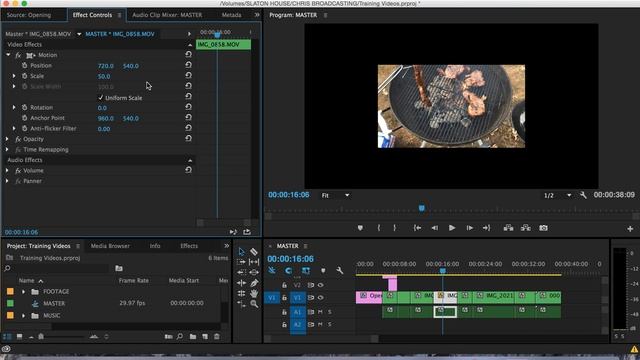640x360 pixels.
Task: Expand the Time Remapping effect
Action: (7, 149)
